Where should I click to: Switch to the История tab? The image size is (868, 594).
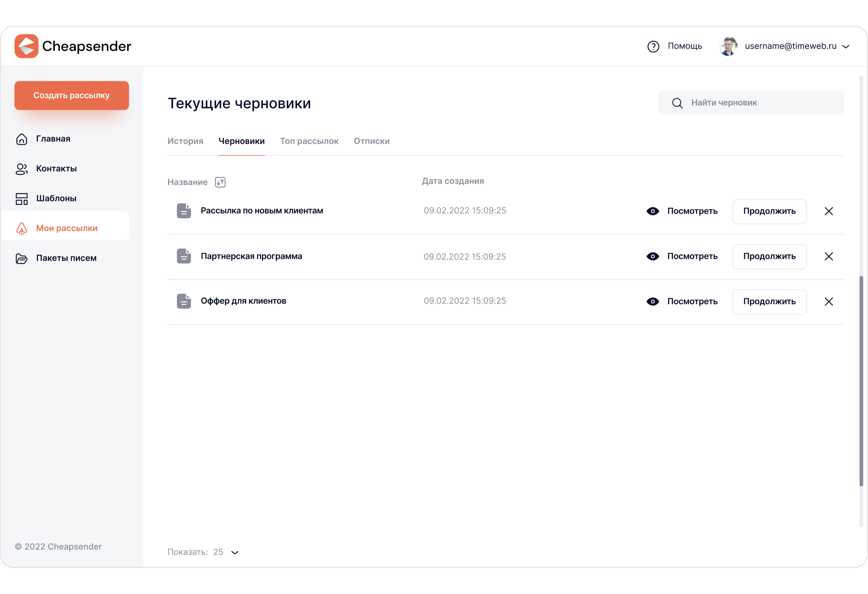[x=185, y=141]
